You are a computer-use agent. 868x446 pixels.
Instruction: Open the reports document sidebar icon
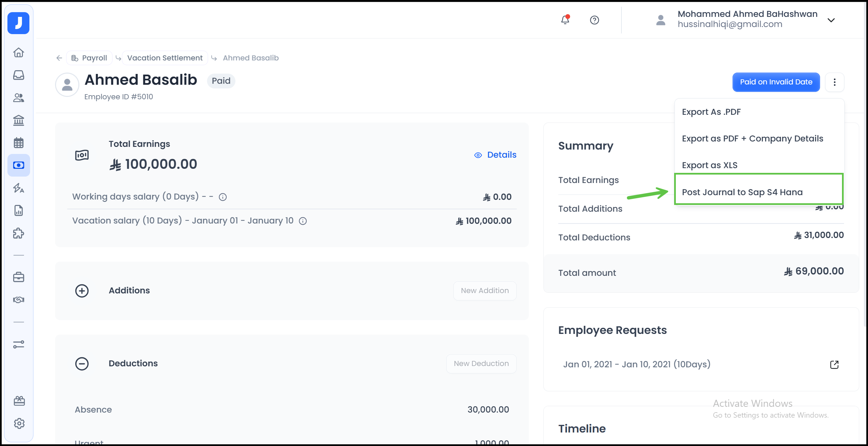(19, 211)
